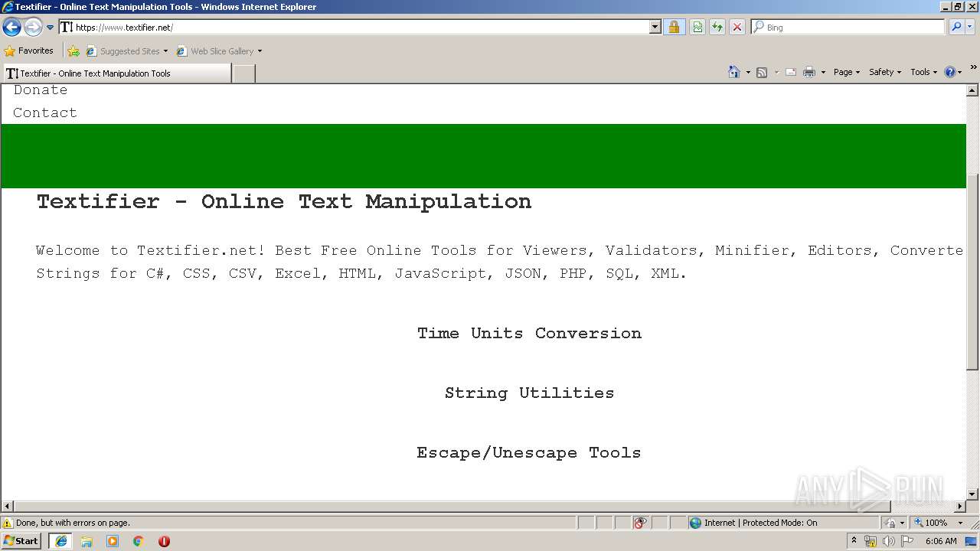Image resolution: width=980 pixels, height=551 pixels.
Task: Launch Google Chrome from taskbar
Action: pyautogui.click(x=139, y=541)
